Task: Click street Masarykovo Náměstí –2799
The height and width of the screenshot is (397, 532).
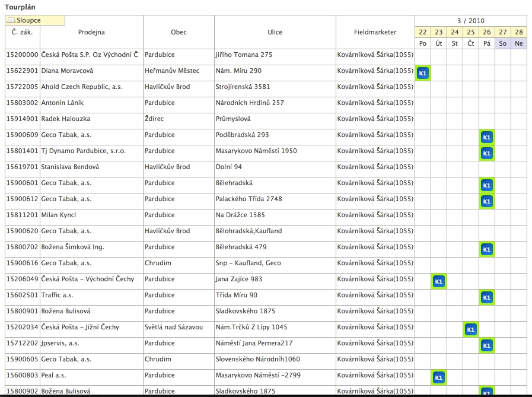Action: tap(258, 375)
